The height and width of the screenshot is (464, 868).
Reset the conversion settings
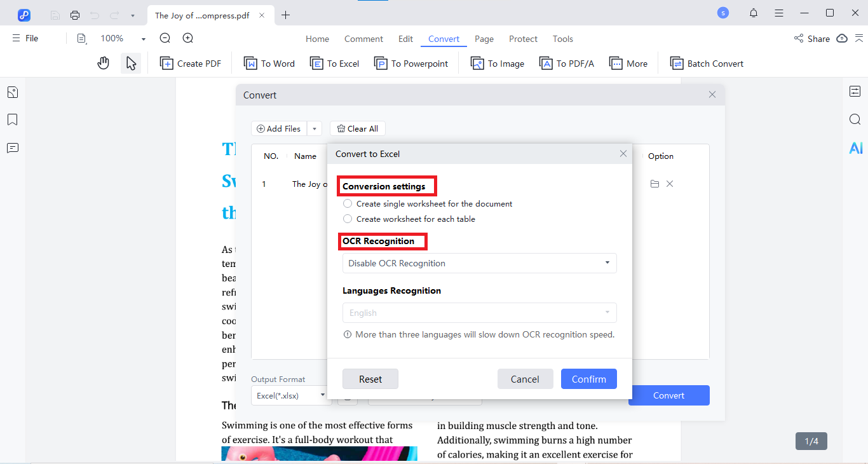[x=370, y=378]
